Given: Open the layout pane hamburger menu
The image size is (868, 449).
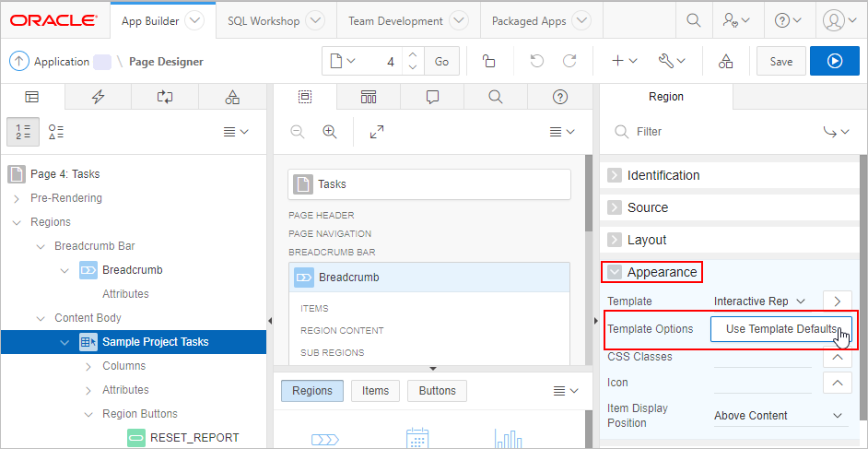Looking at the screenshot, I should 562,132.
